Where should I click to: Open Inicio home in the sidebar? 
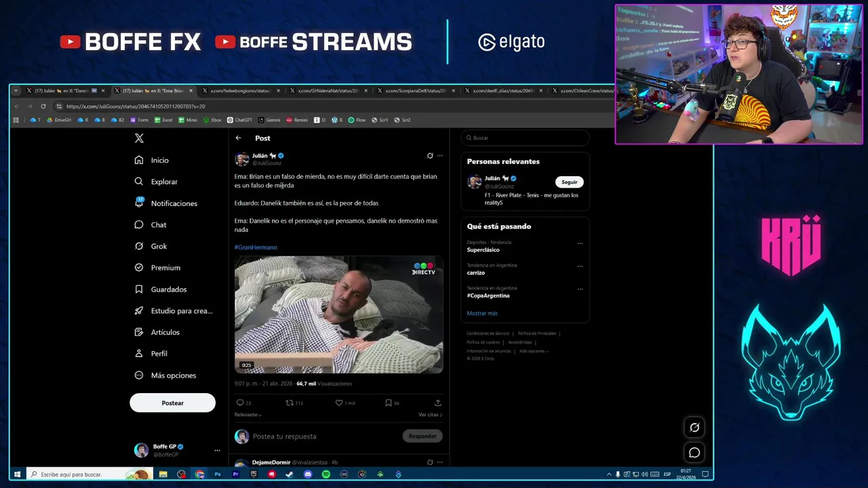point(152,160)
